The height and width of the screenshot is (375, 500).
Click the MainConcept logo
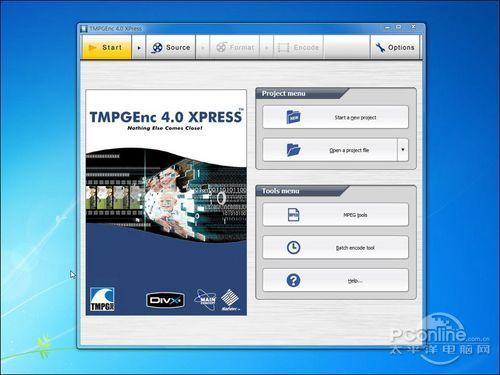pyautogui.click(x=205, y=300)
